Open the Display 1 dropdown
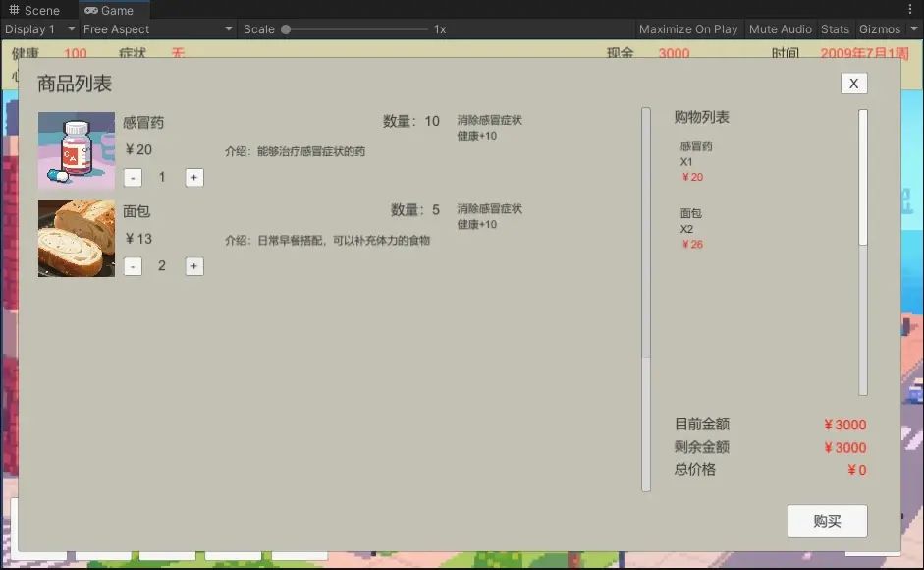The image size is (924, 570). coord(39,28)
